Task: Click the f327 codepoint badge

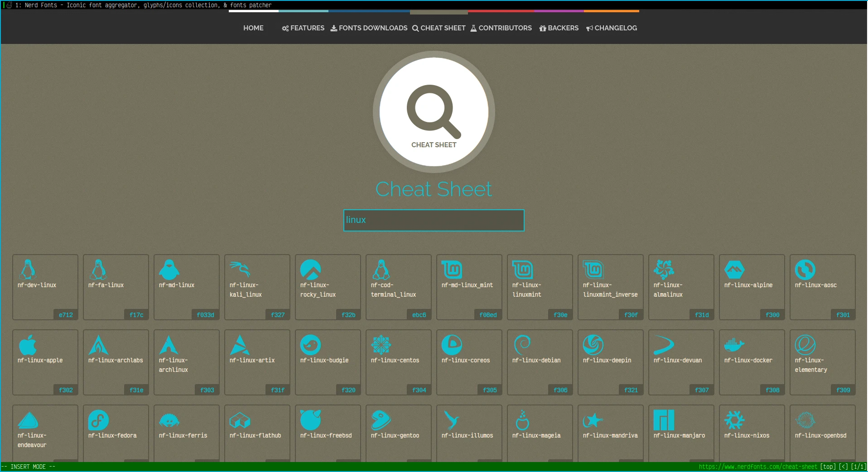Action: click(x=278, y=315)
